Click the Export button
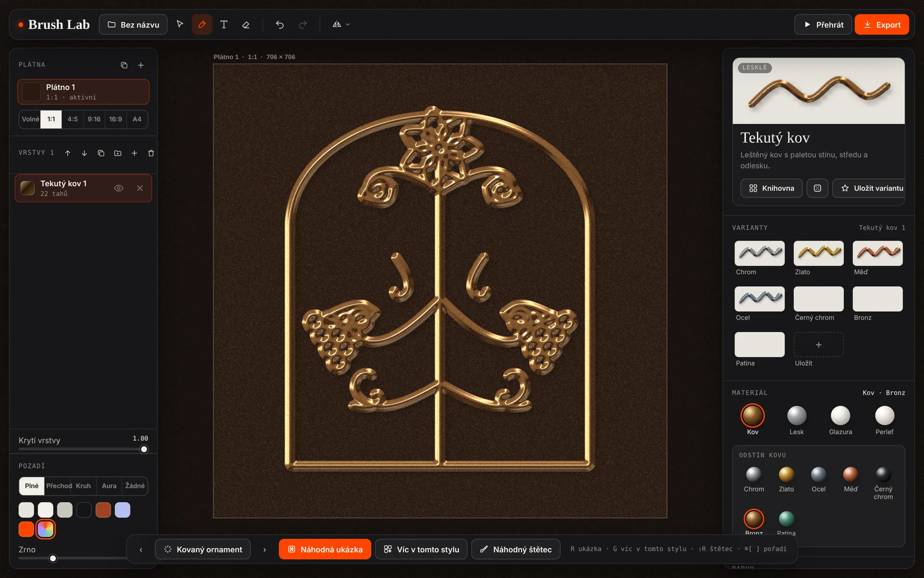The width and height of the screenshot is (924, 578). click(882, 25)
